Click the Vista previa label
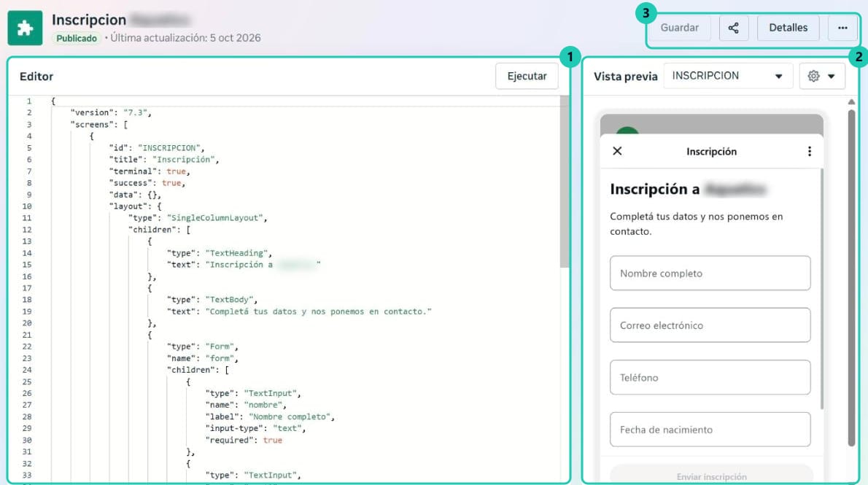 pos(626,77)
